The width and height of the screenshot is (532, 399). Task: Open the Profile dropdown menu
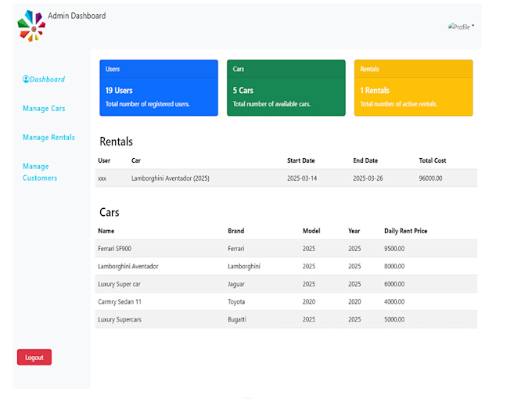pos(461,27)
